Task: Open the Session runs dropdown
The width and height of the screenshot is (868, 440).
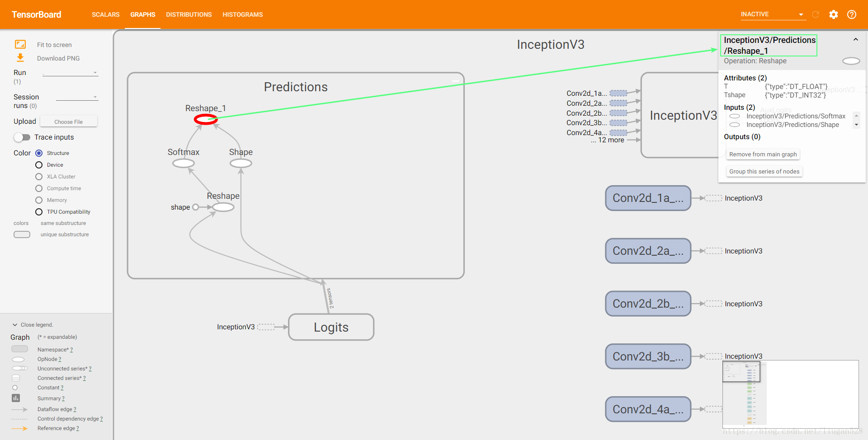Action: point(77,97)
